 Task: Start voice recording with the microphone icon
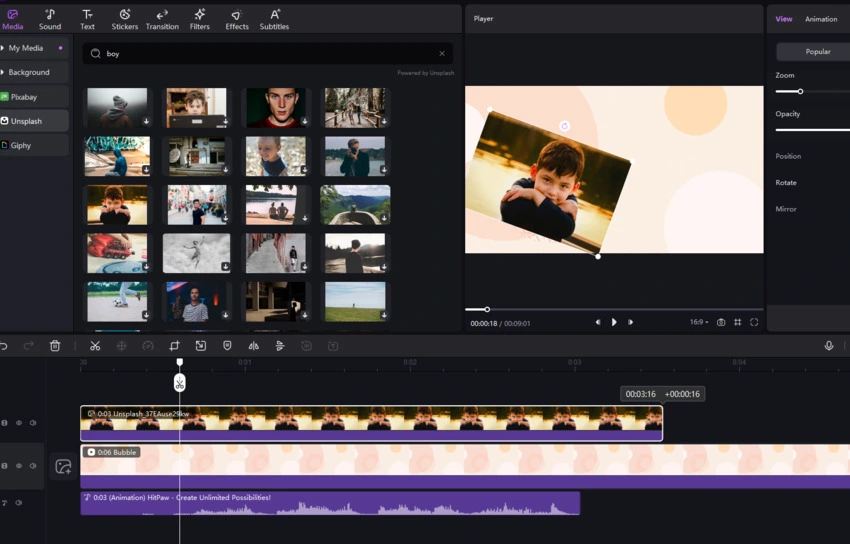[829, 346]
